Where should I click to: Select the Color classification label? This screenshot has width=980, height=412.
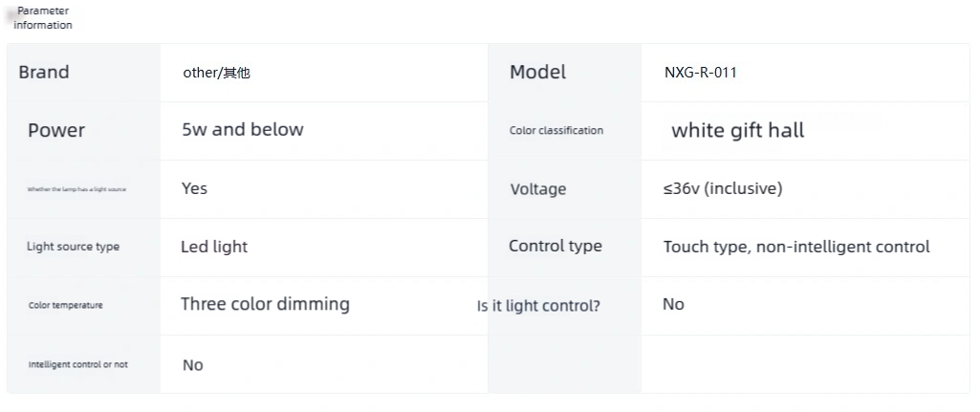[x=556, y=131]
